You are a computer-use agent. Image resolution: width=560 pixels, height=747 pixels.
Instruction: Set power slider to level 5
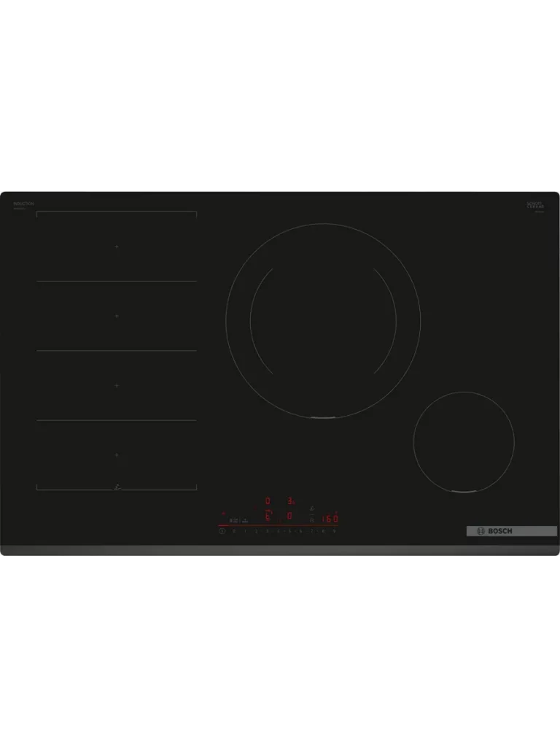coord(289,531)
